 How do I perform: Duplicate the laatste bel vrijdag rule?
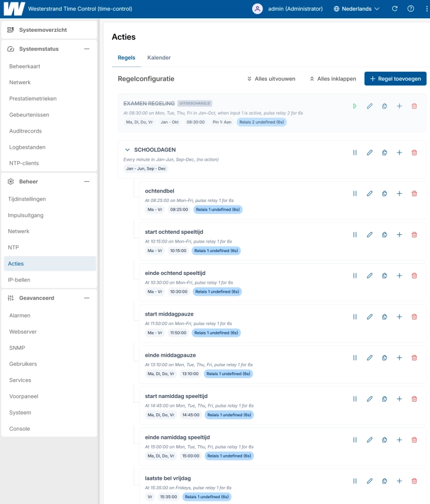click(x=384, y=481)
